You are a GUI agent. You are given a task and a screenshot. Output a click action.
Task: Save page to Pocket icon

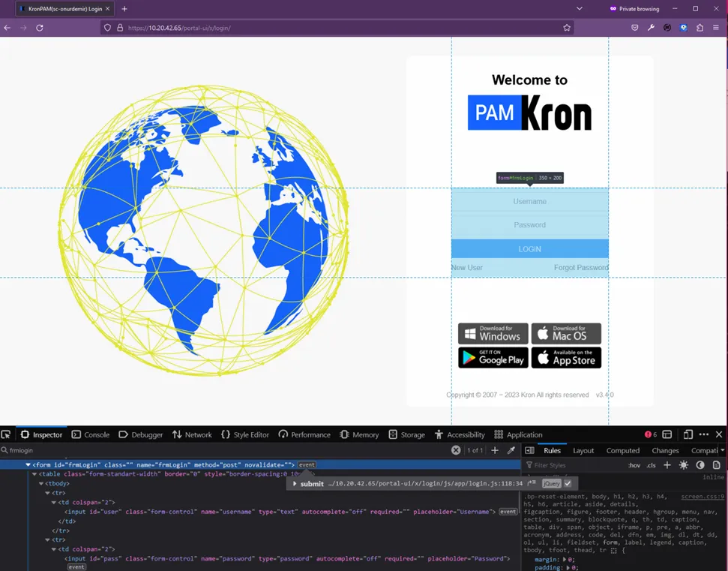[x=635, y=28]
